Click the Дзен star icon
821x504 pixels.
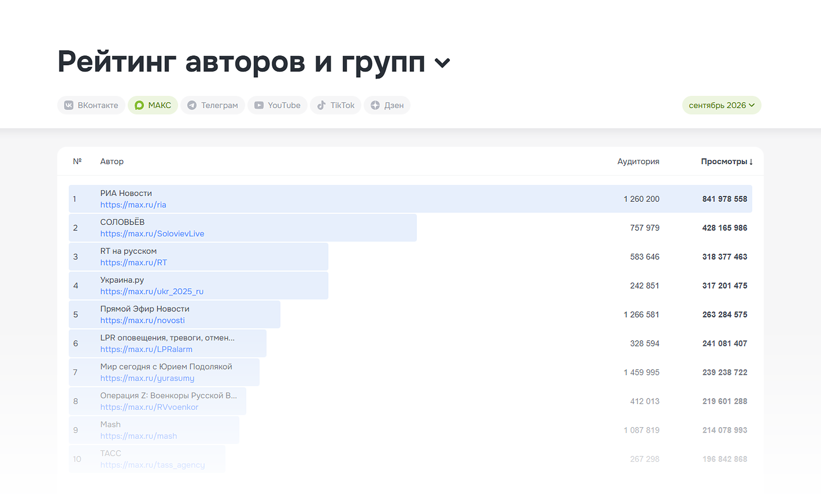[375, 105]
